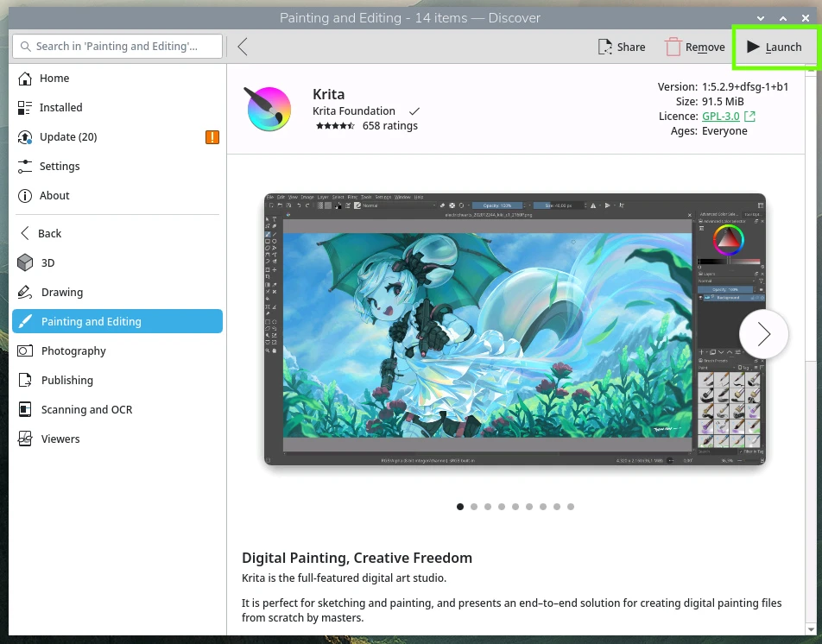Image resolution: width=822 pixels, height=644 pixels.
Task: Open Discover Settings page
Action: coord(59,166)
